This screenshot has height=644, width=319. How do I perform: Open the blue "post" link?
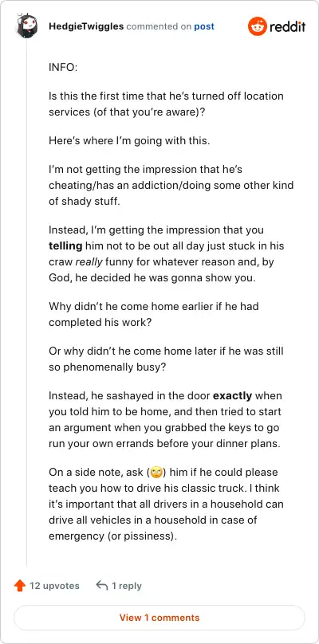(204, 26)
